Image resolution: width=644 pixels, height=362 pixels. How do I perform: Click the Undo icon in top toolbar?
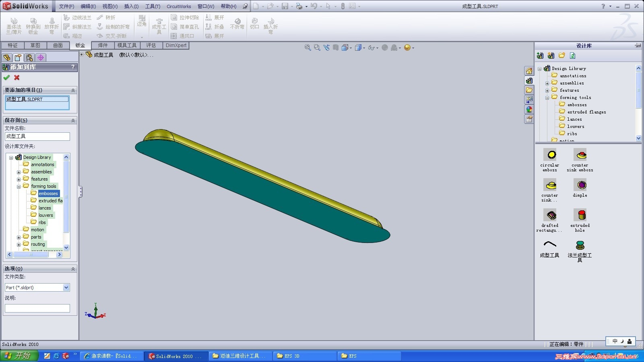(314, 6)
